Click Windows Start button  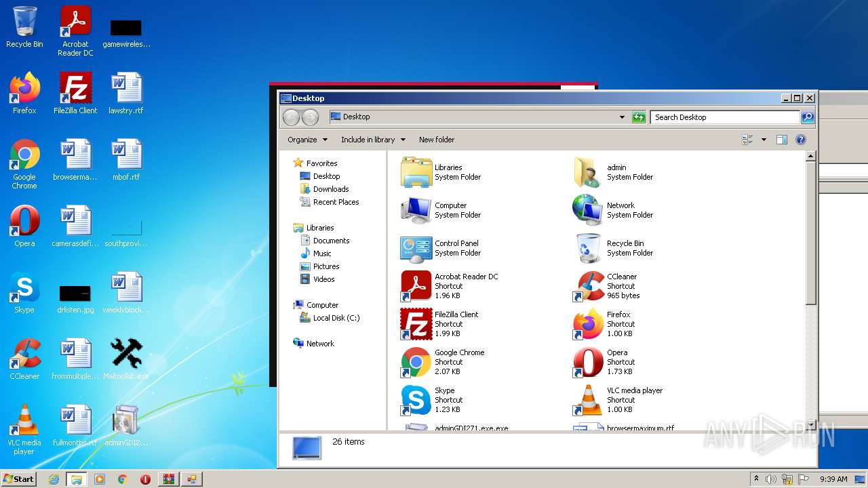pos(18,479)
